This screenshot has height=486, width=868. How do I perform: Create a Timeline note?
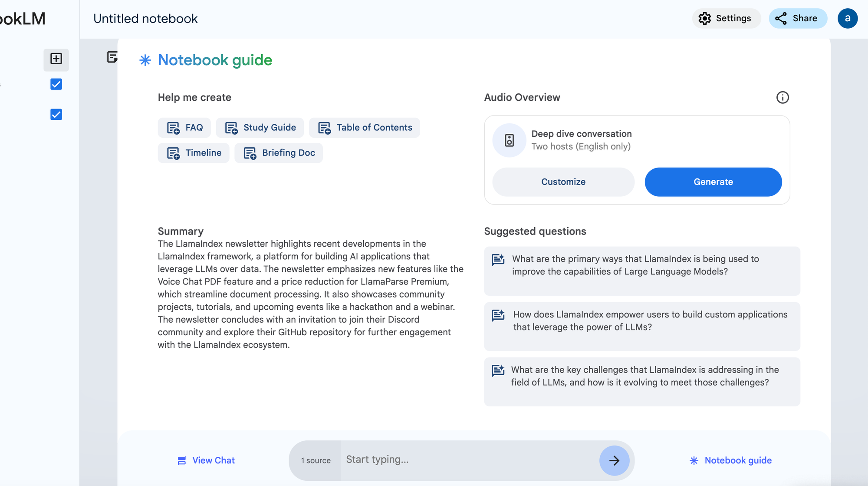194,153
